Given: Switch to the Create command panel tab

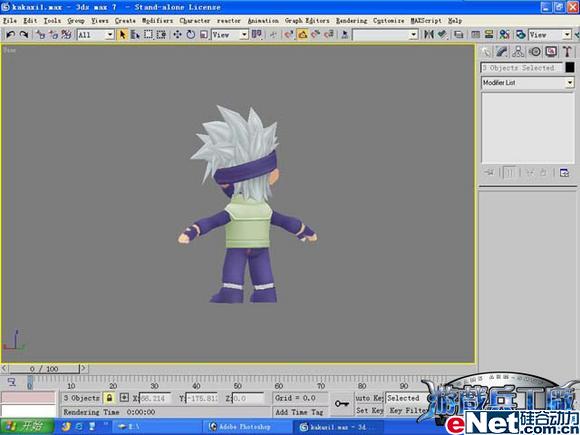Looking at the screenshot, I should tap(486, 52).
